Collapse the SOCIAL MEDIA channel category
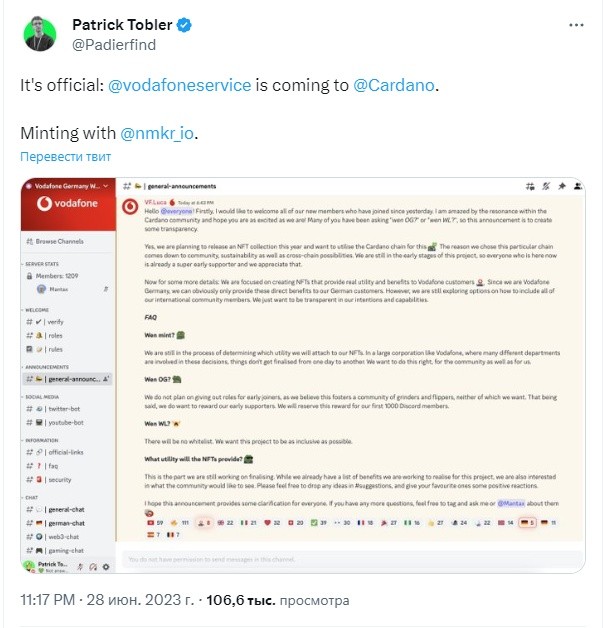This screenshot has height=628, width=603. click(x=41, y=397)
